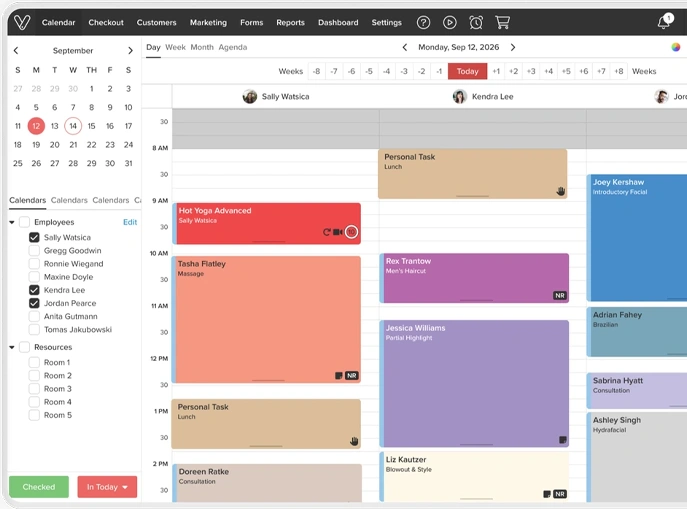The image size is (687, 509).
Task: Switch to Week view tab
Action: point(175,47)
